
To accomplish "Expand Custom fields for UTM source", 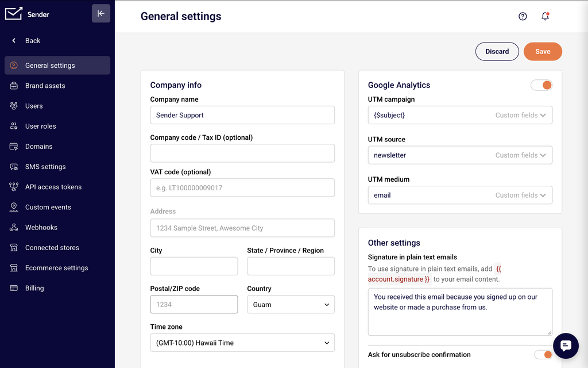I will tap(520, 155).
